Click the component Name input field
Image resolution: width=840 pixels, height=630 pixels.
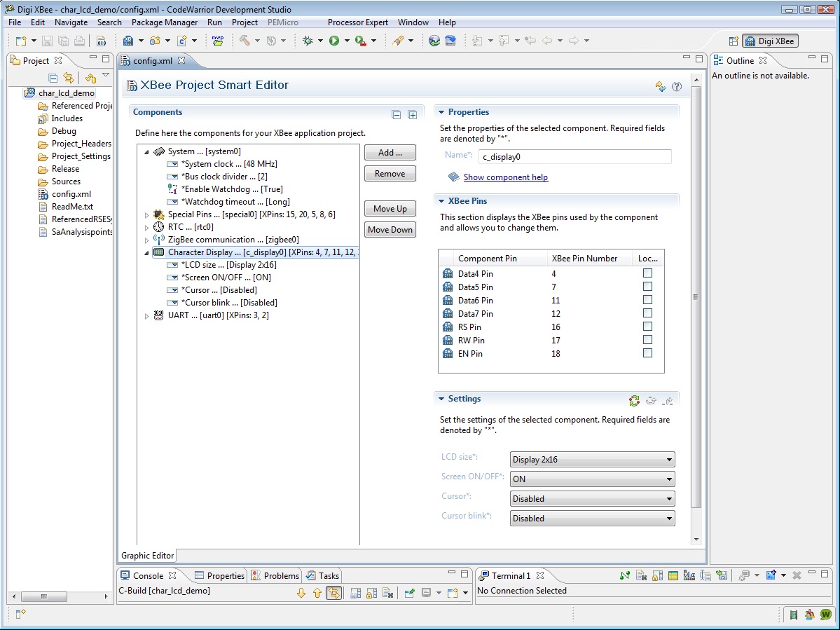pos(574,157)
